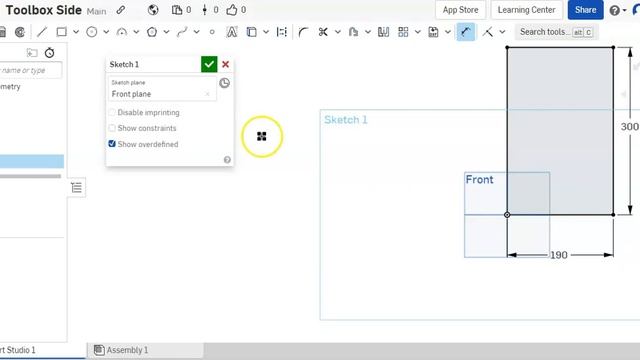This screenshot has width=640, height=360.
Task: Select the Center point circle tool
Action: (x=92, y=32)
